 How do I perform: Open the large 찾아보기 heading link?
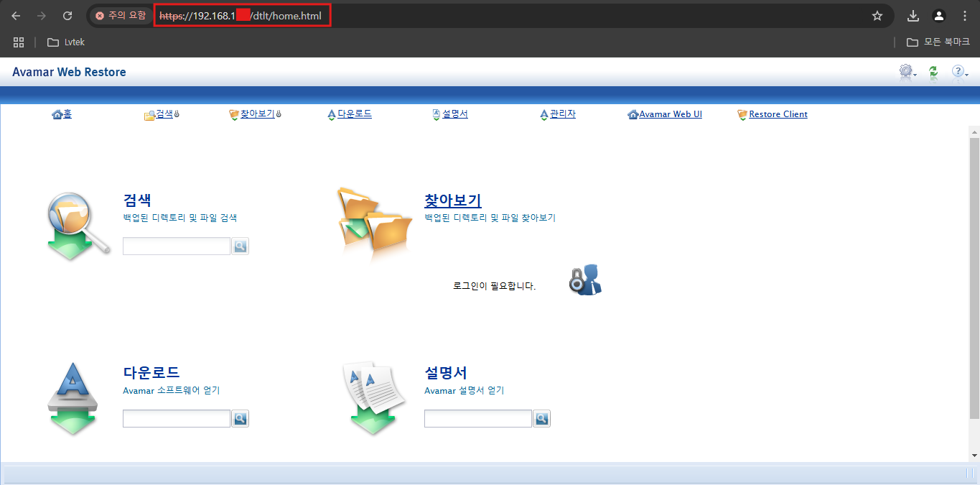point(453,200)
